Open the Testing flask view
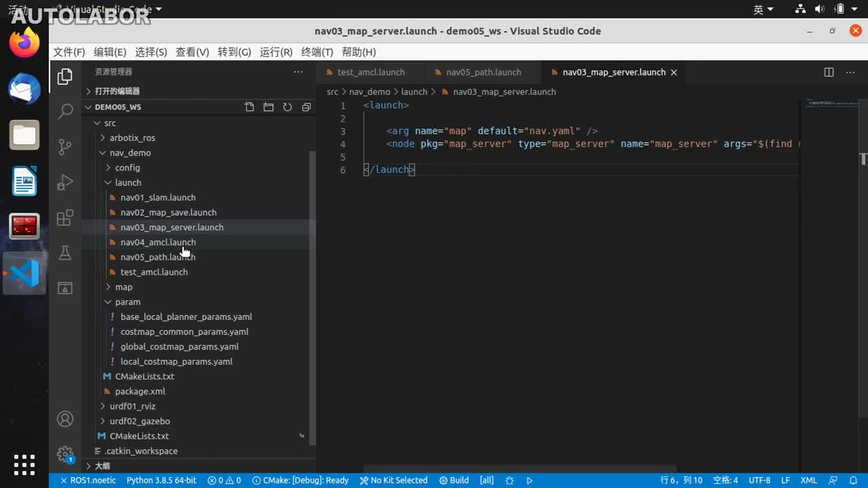 (x=65, y=253)
